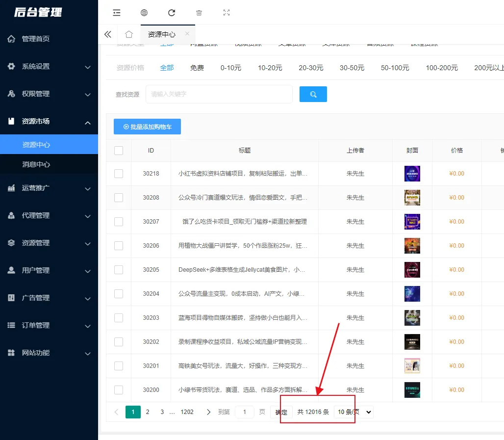Filter price by 100-200元
The image size is (504, 440).
pyautogui.click(x=442, y=68)
